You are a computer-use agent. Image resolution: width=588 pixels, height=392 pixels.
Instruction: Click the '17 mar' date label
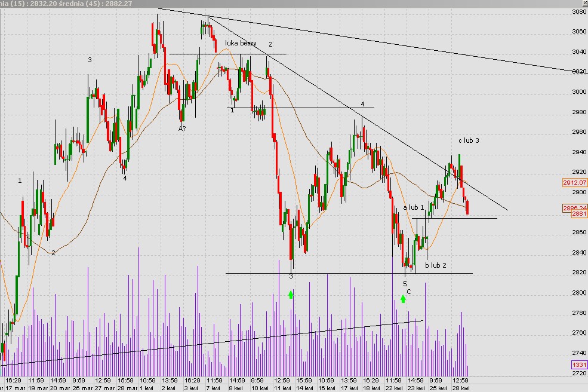tap(16, 388)
